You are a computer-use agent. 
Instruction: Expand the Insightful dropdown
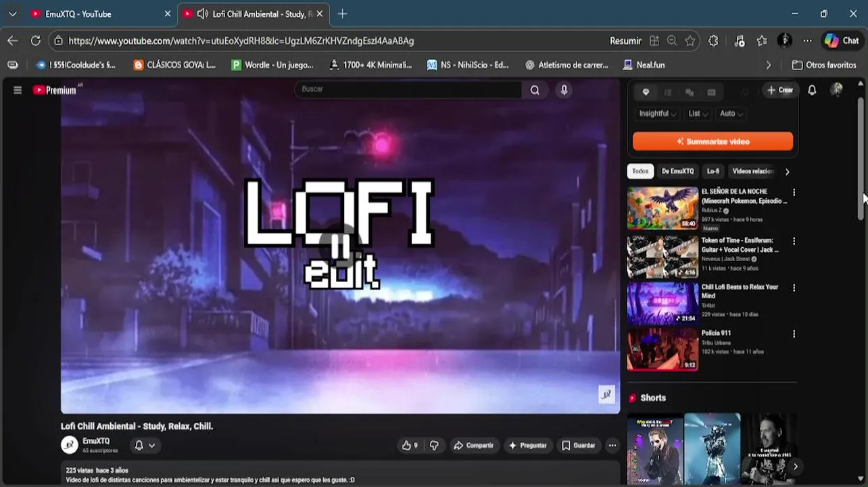[x=657, y=114]
